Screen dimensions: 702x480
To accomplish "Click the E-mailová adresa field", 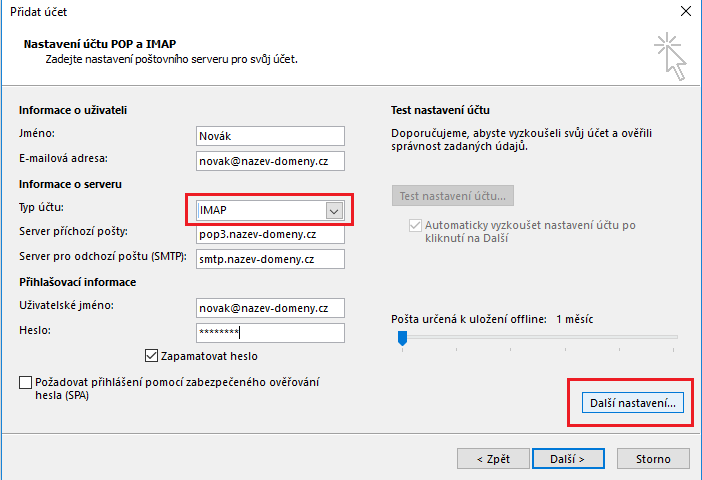I will [x=270, y=158].
